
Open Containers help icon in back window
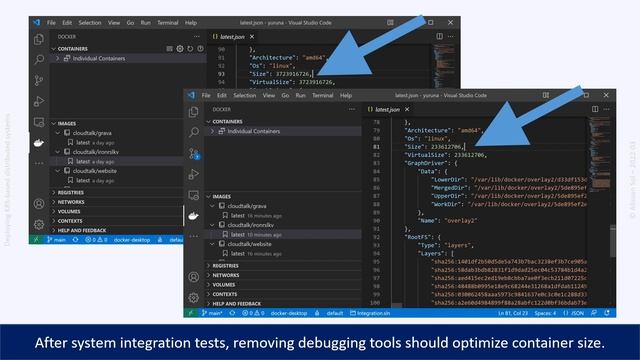(200, 49)
